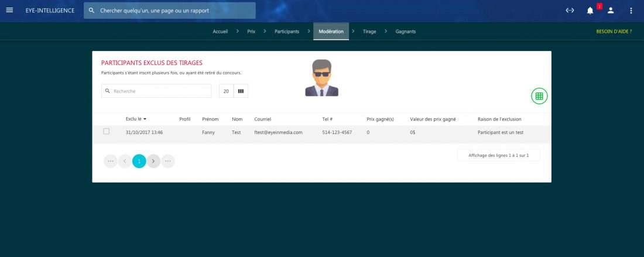Sort by the Exclu le column
644x257 pixels.
pos(136,119)
